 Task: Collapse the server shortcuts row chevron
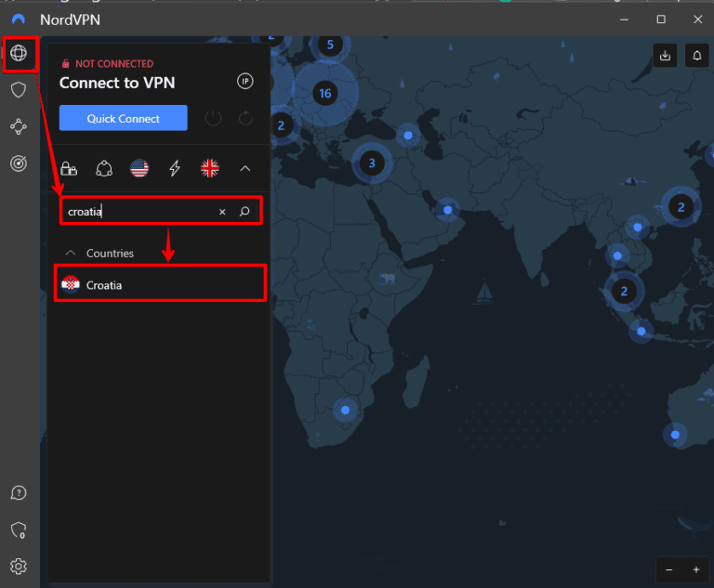pyautogui.click(x=245, y=168)
